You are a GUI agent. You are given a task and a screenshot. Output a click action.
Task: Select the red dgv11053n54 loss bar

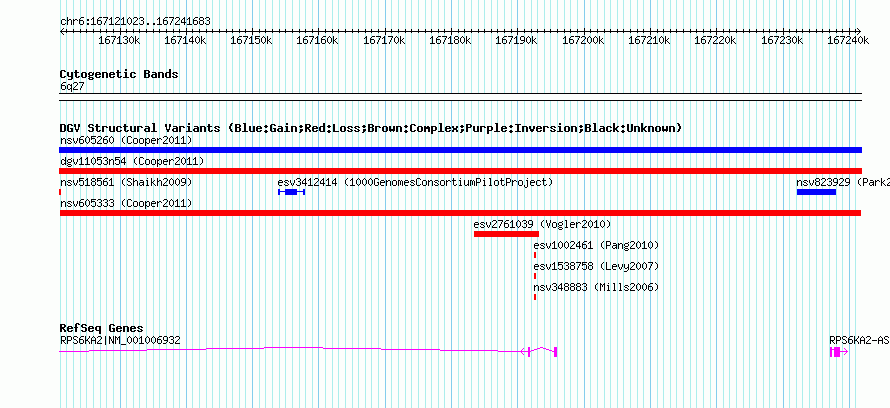point(460,171)
